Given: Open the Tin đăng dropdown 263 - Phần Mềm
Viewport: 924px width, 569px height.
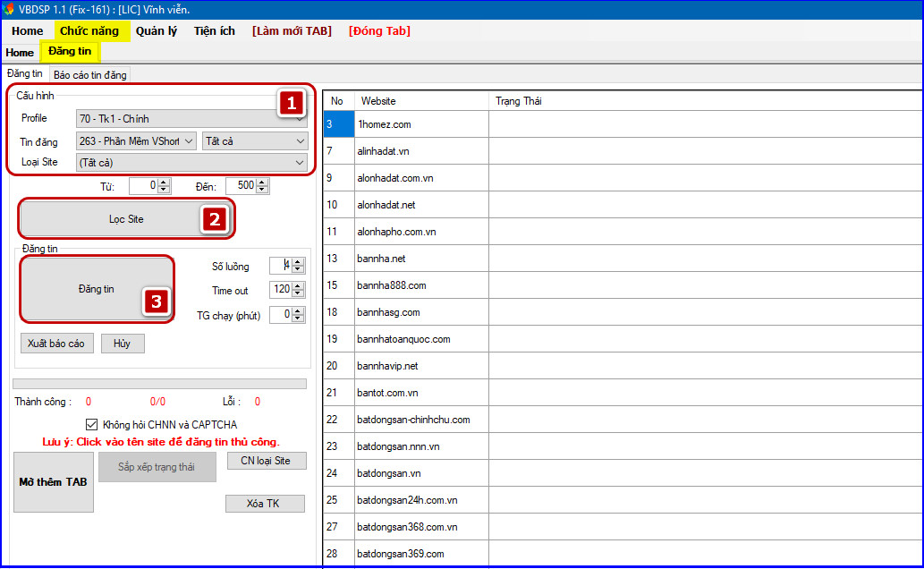Looking at the screenshot, I should pos(136,141).
